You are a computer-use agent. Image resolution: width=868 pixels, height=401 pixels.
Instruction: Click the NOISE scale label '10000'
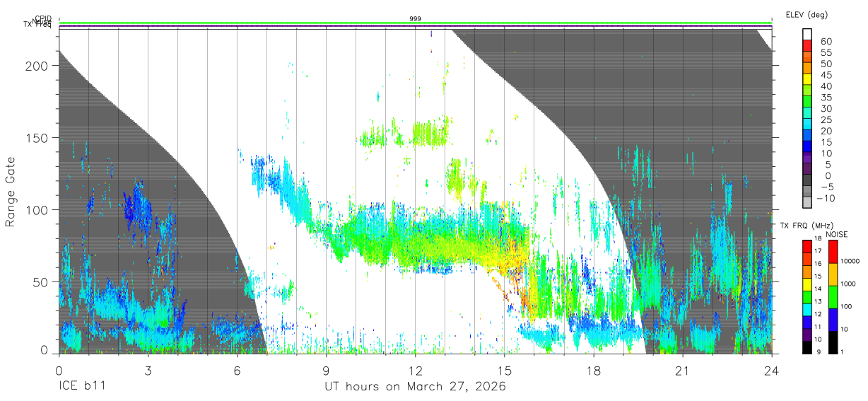click(x=850, y=261)
